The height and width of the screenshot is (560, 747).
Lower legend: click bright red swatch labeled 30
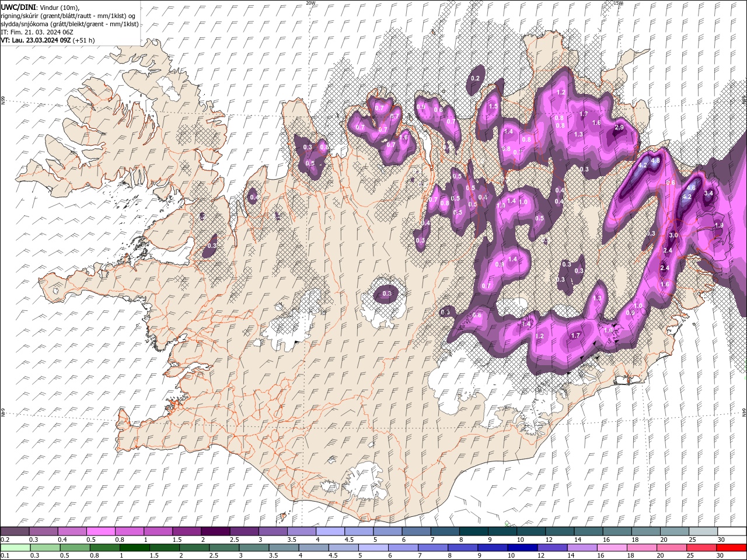click(x=731, y=548)
